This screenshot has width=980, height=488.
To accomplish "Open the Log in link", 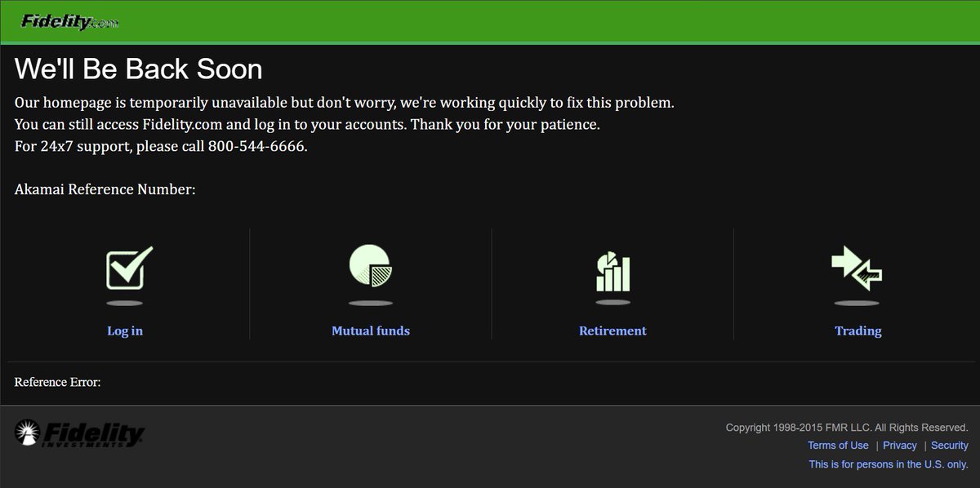I will click(125, 331).
